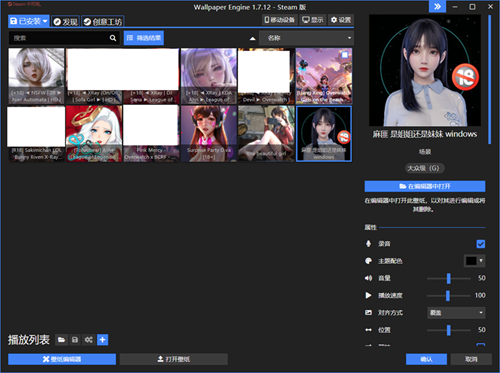Confirm with the 确认 button
Image resolution: width=500 pixels, height=373 pixels.
coord(426,359)
